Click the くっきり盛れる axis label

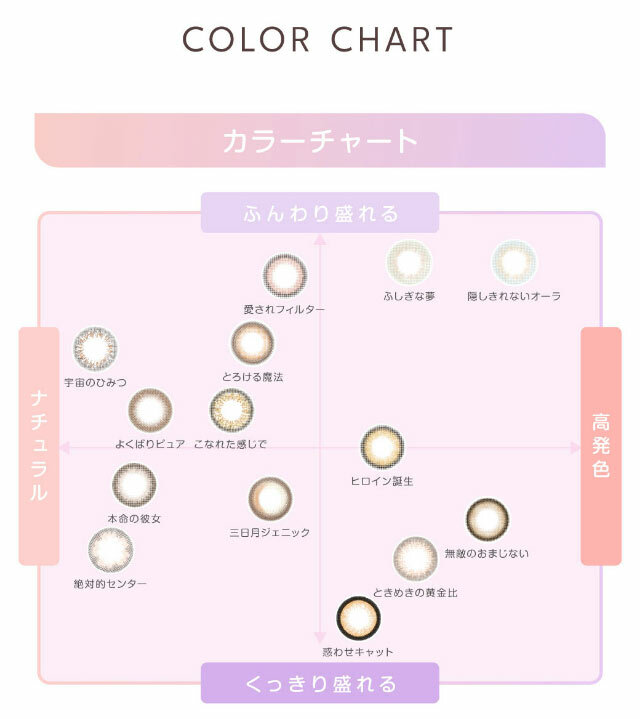320,684
